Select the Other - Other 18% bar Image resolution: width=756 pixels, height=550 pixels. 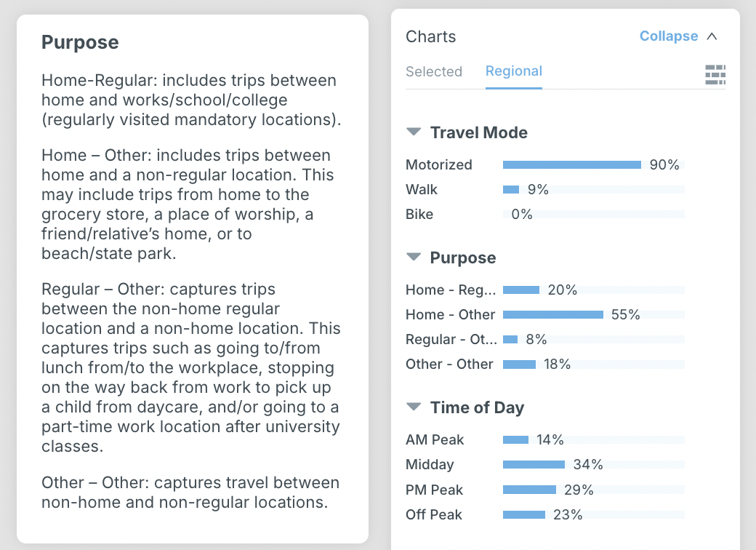tap(519, 364)
